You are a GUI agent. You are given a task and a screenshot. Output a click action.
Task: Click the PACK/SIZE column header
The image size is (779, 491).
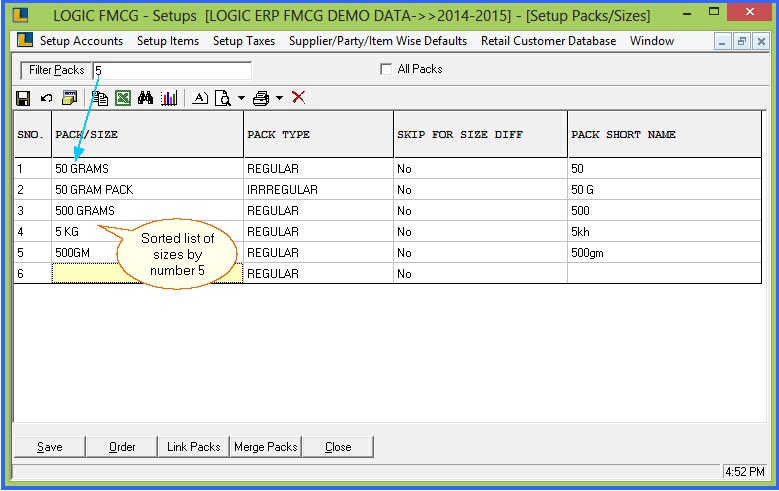(x=148, y=134)
